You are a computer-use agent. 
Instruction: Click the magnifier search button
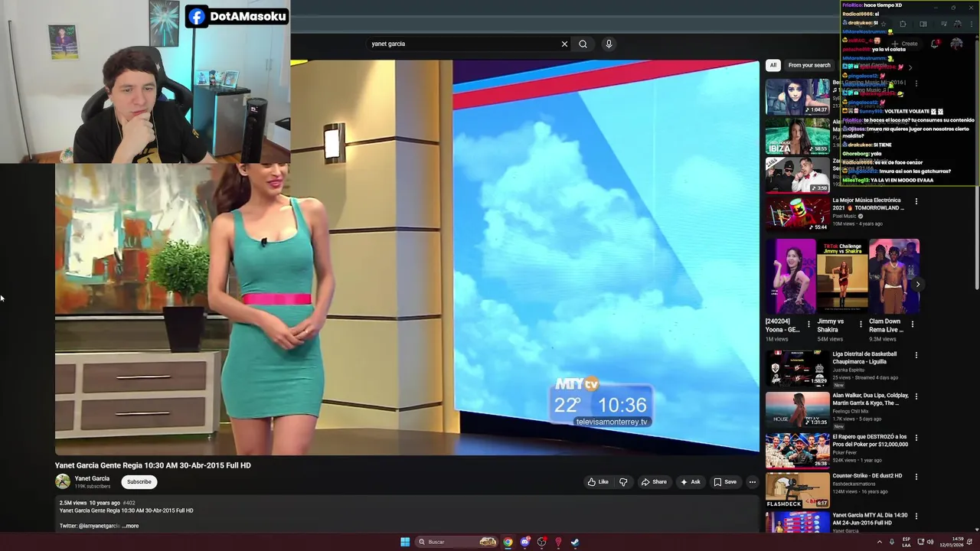(x=583, y=44)
